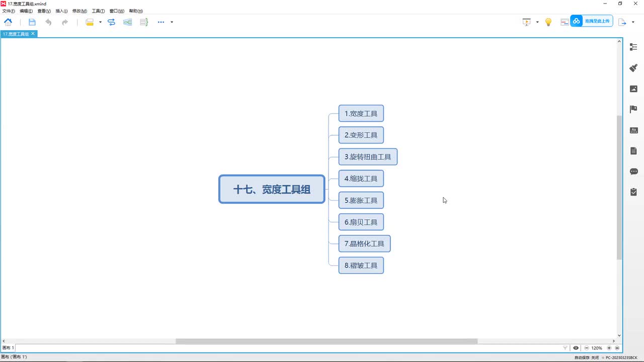
Task: Open the Comments panel in sidebar
Action: tap(633, 171)
